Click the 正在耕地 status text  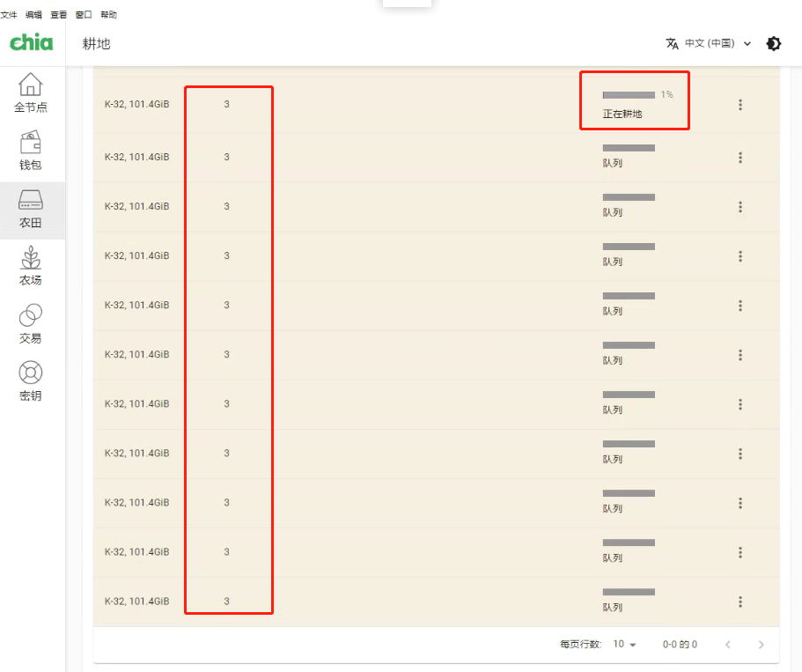click(622, 114)
